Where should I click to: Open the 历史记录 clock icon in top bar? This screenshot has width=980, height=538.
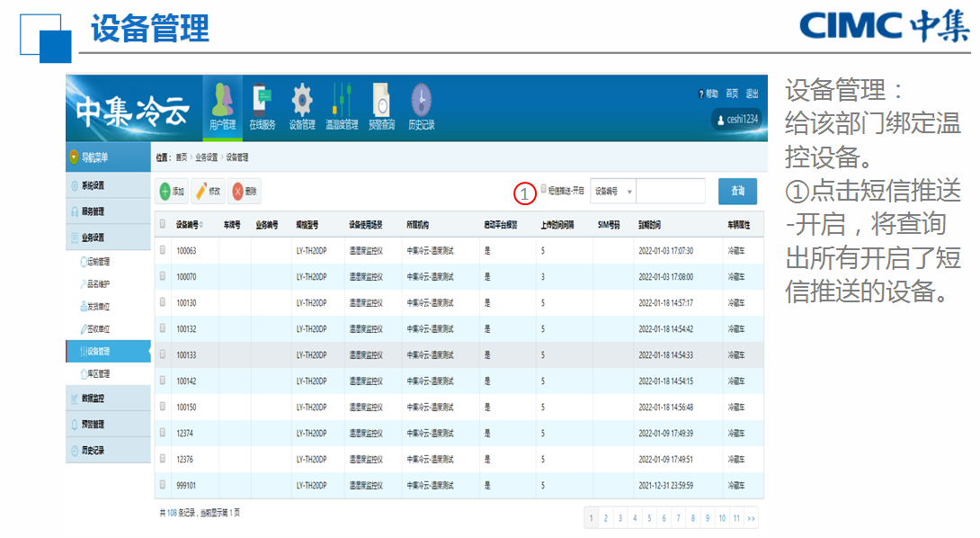[x=422, y=106]
